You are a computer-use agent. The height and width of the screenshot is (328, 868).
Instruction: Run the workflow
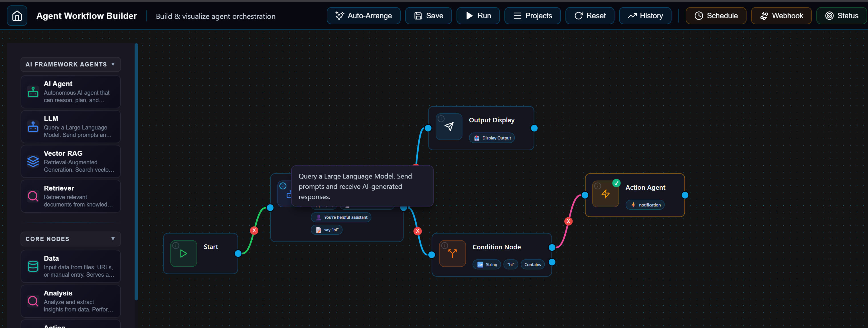478,15
